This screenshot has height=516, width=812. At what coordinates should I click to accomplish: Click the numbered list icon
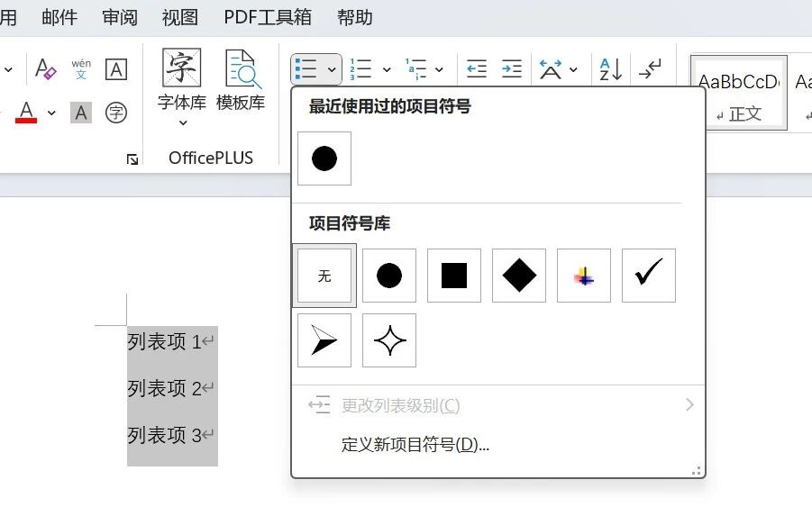[x=360, y=69]
